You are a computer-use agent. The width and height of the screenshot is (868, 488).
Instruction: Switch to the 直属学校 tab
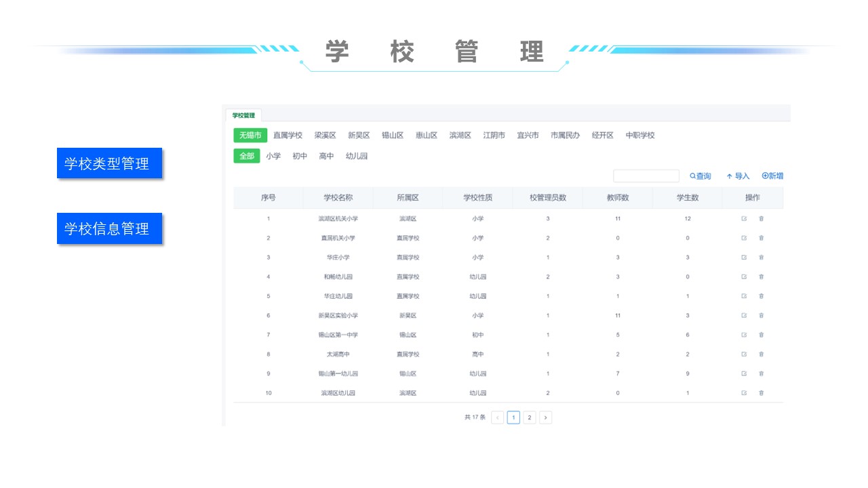(x=288, y=136)
